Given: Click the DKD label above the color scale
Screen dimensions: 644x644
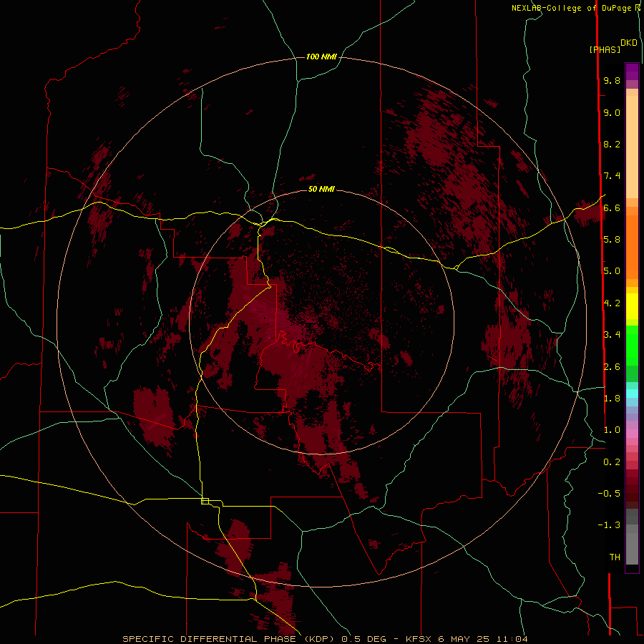Looking at the screenshot, I should click(629, 43).
